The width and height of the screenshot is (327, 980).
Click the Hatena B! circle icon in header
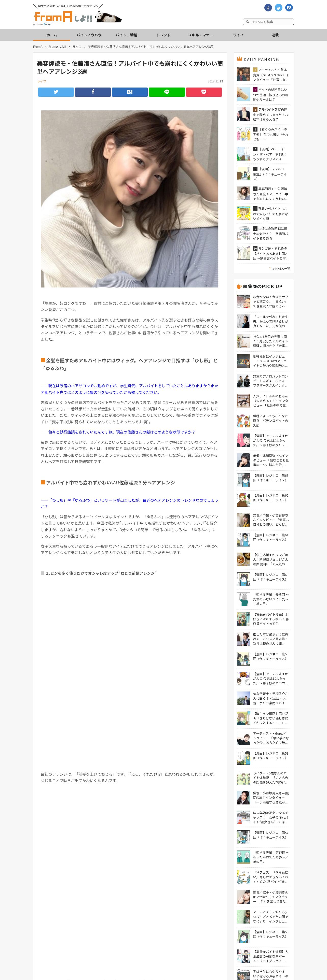click(x=289, y=8)
